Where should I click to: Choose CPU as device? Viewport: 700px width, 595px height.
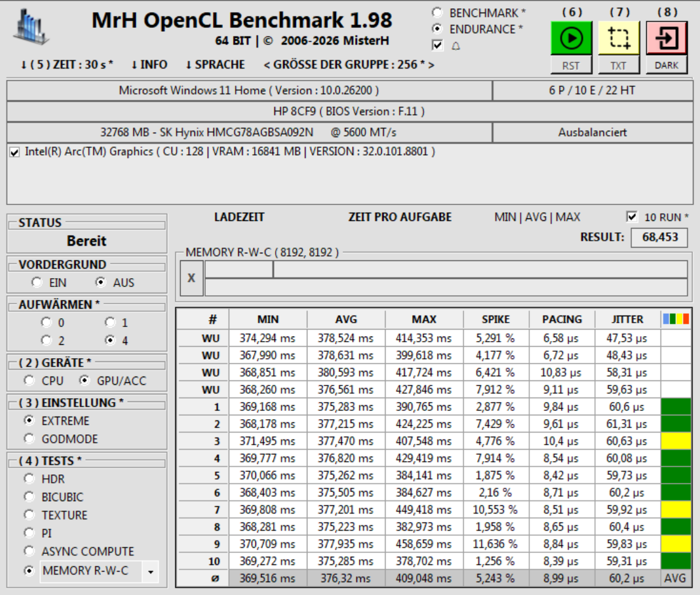(x=29, y=381)
